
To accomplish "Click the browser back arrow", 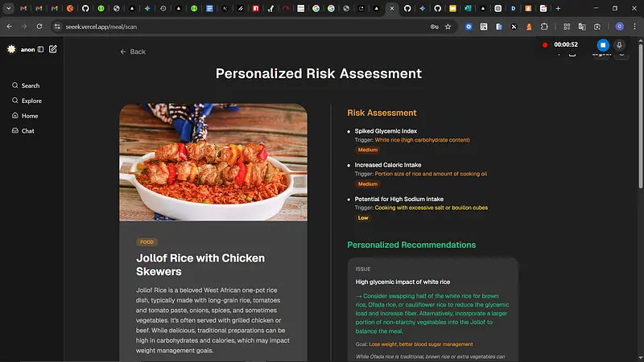I will [9, 26].
